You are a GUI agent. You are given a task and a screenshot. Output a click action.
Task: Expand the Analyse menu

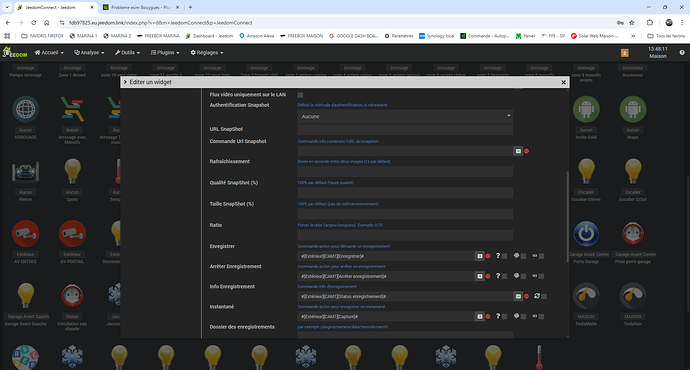click(x=89, y=52)
